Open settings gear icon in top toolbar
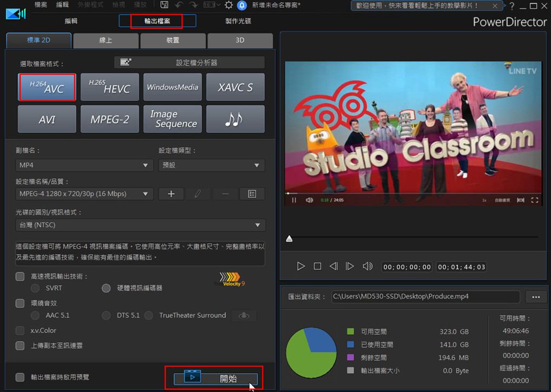The height and width of the screenshot is (392, 551). (x=229, y=5)
